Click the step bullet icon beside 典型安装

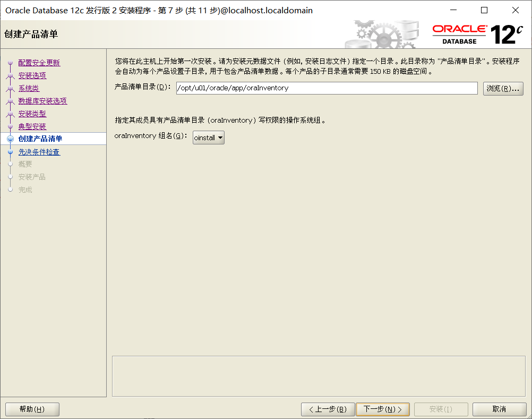pyautogui.click(x=11, y=126)
